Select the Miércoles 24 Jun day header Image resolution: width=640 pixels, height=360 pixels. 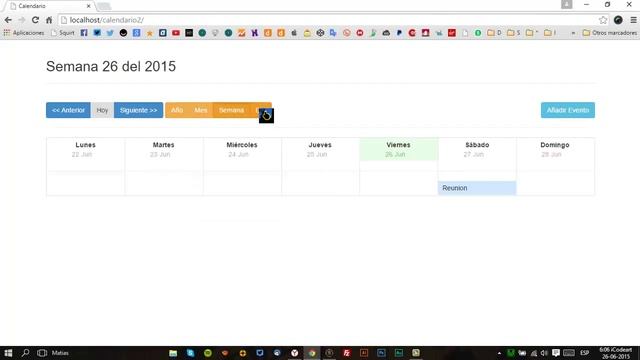click(x=242, y=149)
